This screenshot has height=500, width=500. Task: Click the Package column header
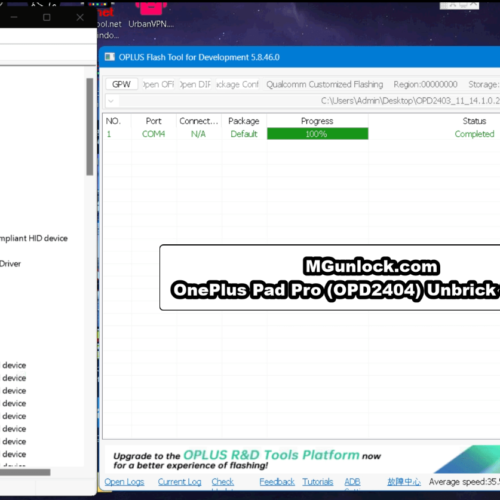(x=244, y=121)
